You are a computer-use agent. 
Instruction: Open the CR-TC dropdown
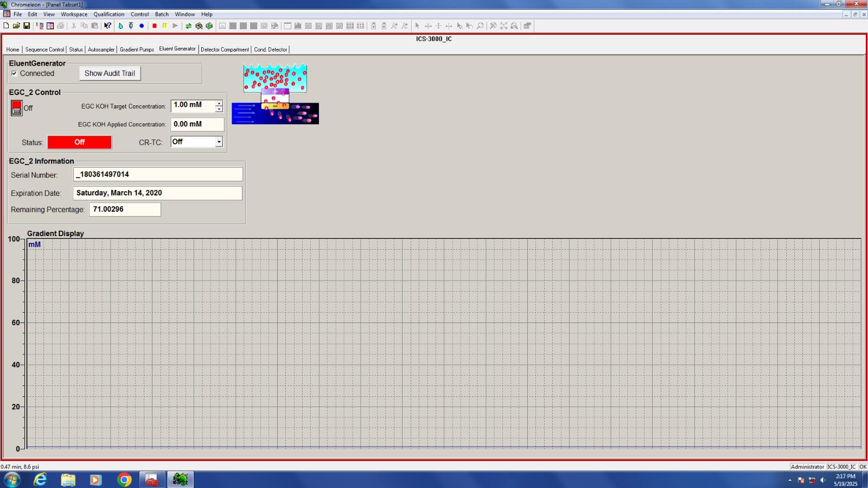click(219, 142)
